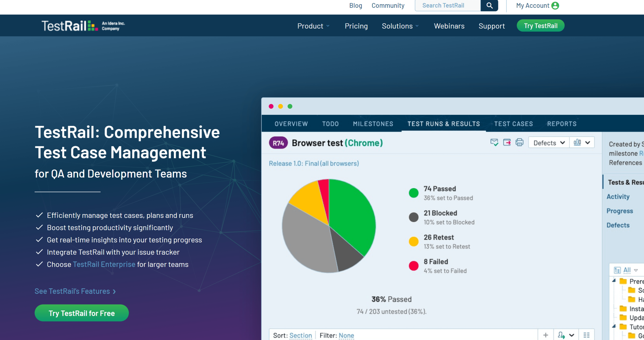Change Sort by Section link
This screenshot has width=644, height=340.
coord(301,335)
